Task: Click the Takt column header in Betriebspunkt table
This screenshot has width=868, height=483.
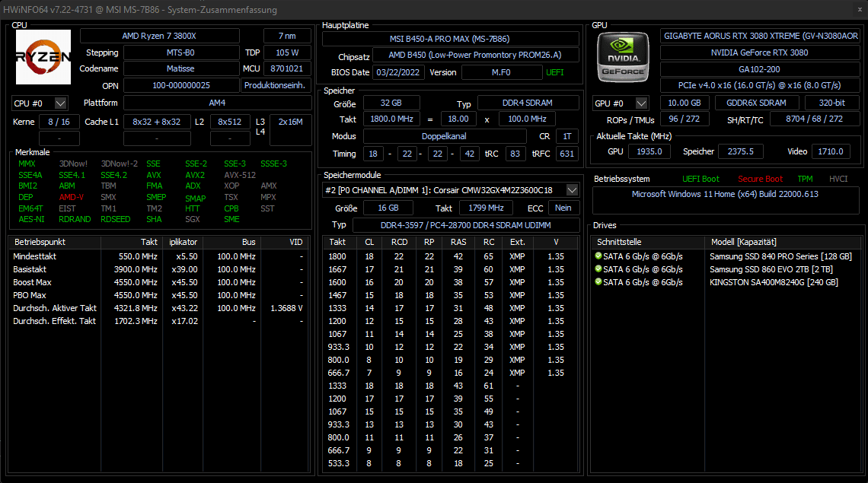Action: point(132,242)
